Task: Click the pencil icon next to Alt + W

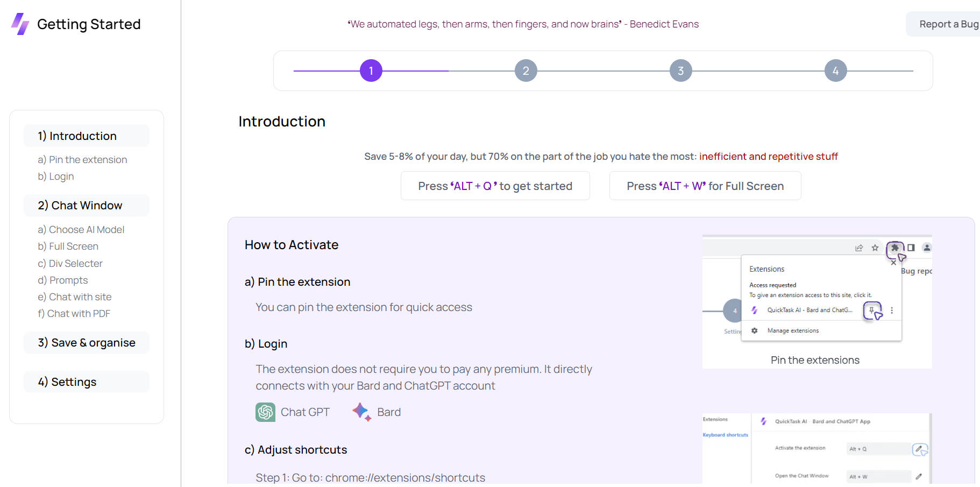Action: click(x=919, y=476)
